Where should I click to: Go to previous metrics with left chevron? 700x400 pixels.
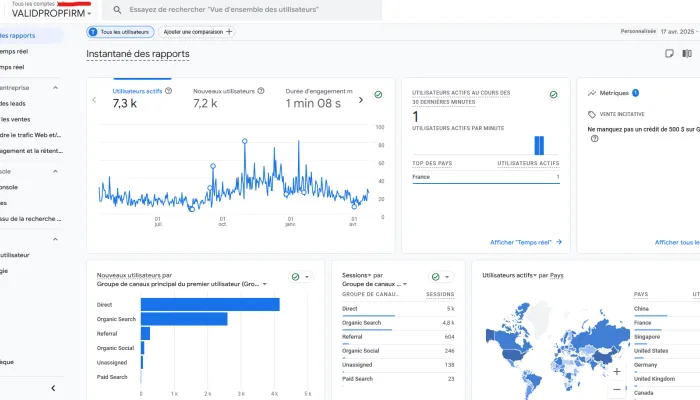coord(94,100)
